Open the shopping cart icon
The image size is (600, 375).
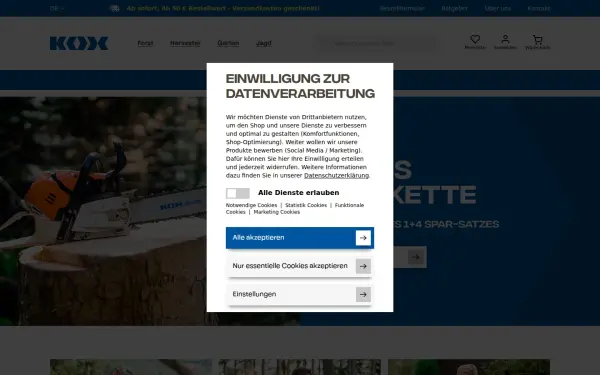(x=538, y=39)
